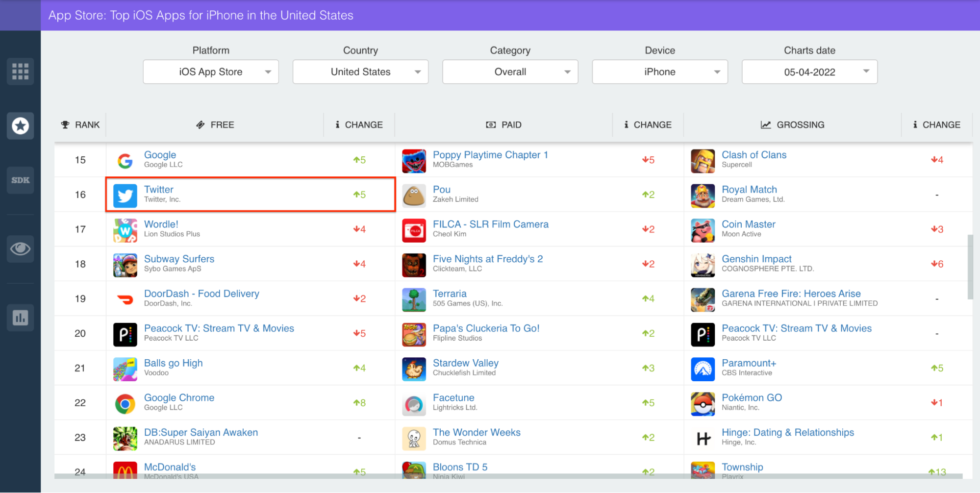Click the CHANGE header beside GROSSING
Image resolution: width=980 pixels, height=493 pixels.
click(936, 125)
